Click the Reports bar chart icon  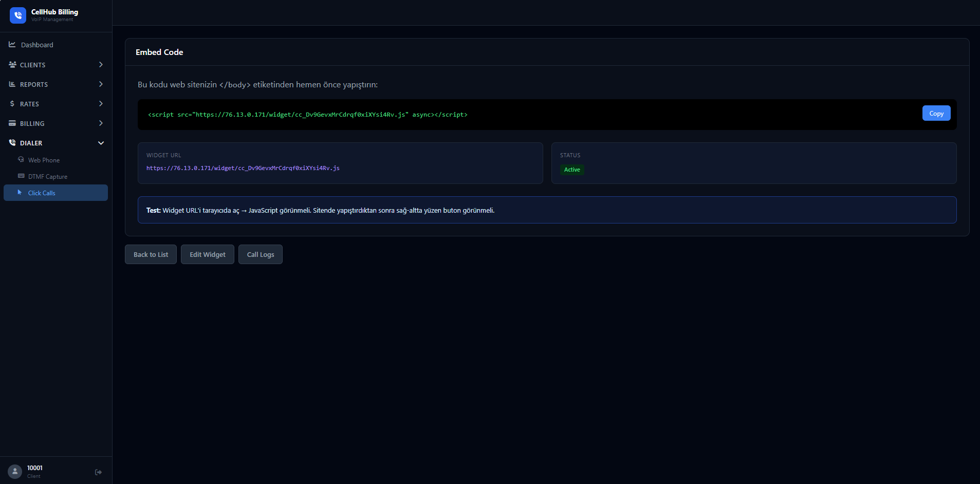(12, 84)
